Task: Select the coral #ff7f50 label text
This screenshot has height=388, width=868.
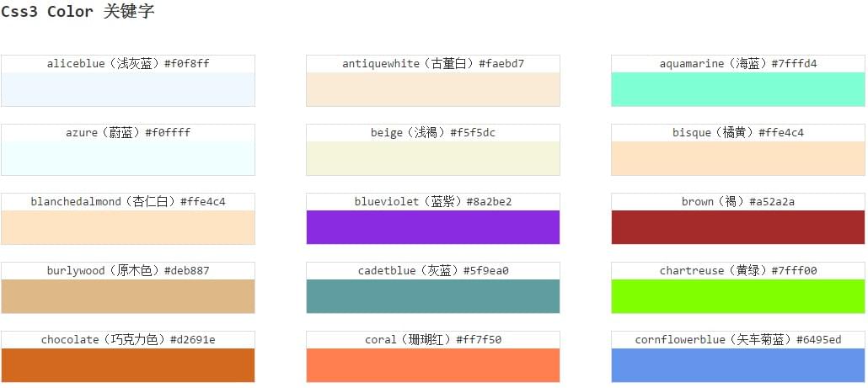Action: click(433, 340)
